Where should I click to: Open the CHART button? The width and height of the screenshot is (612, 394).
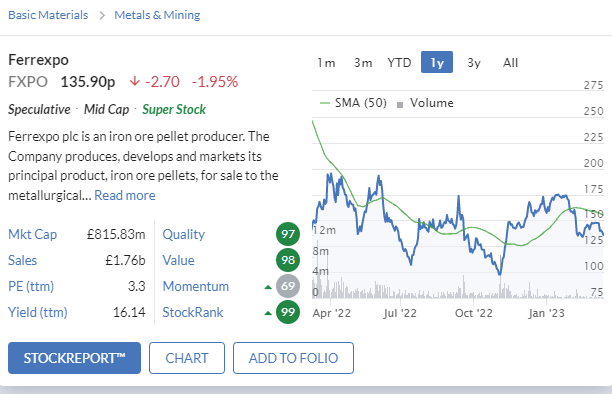[x=187, y=358]
